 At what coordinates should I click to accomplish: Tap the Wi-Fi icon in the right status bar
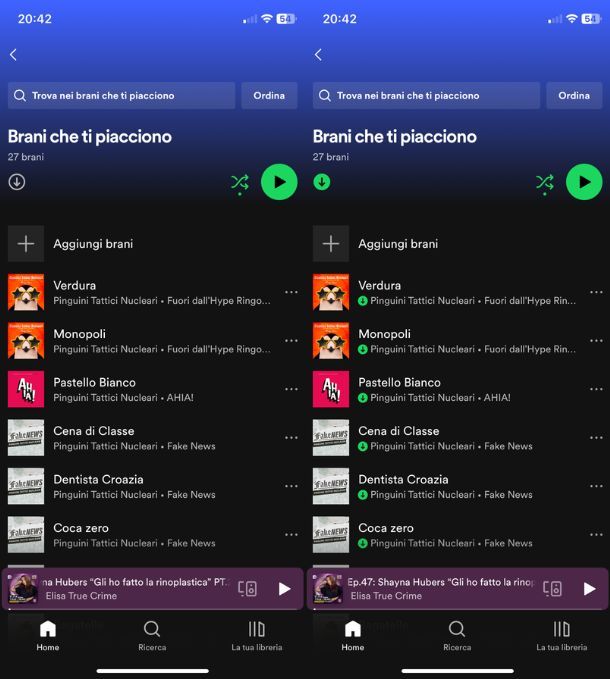click(x=572, y=19)
